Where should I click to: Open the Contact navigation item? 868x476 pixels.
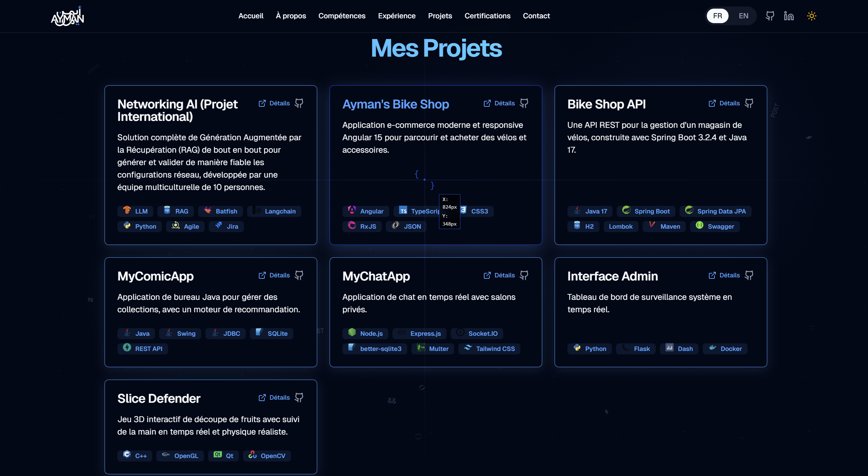click(536, 16)
